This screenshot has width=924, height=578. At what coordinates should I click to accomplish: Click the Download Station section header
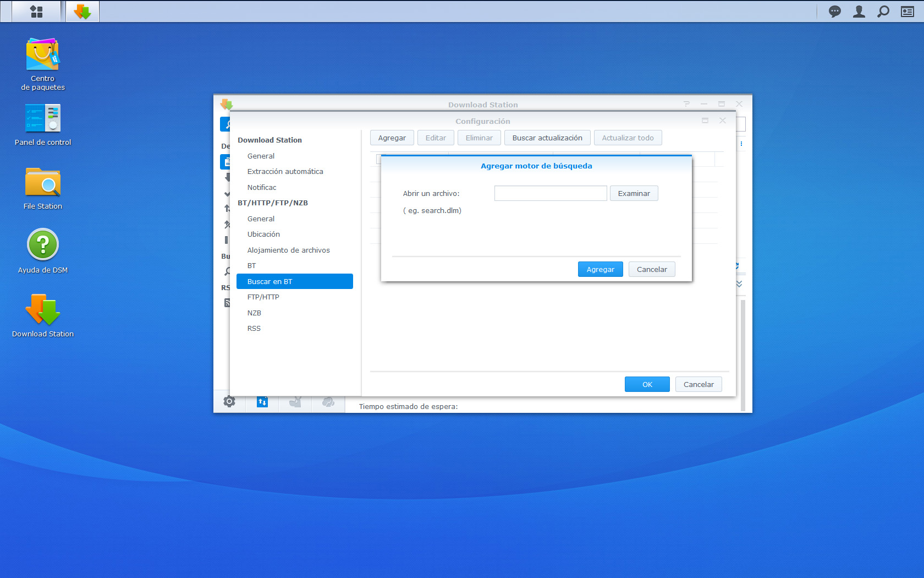click(269, 140)
